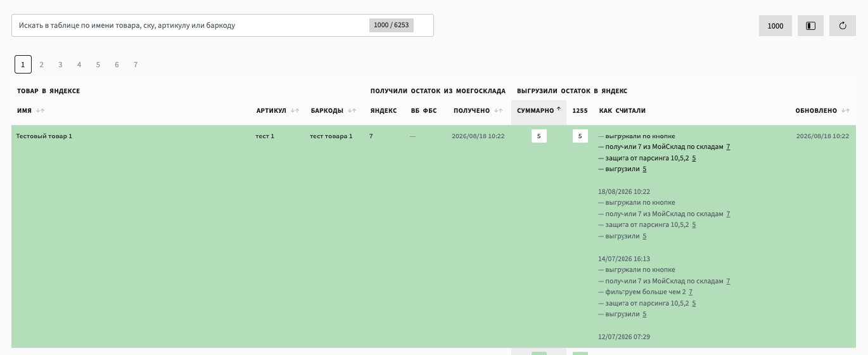The height and width of the screenshot is (355, 868).
Task: Go to page 5
Action: point(98,65)
